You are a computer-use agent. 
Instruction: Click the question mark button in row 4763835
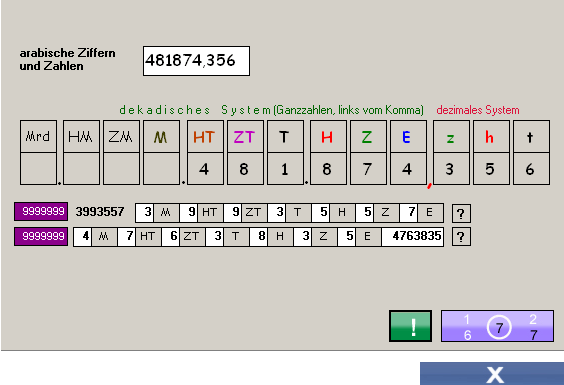461,237
